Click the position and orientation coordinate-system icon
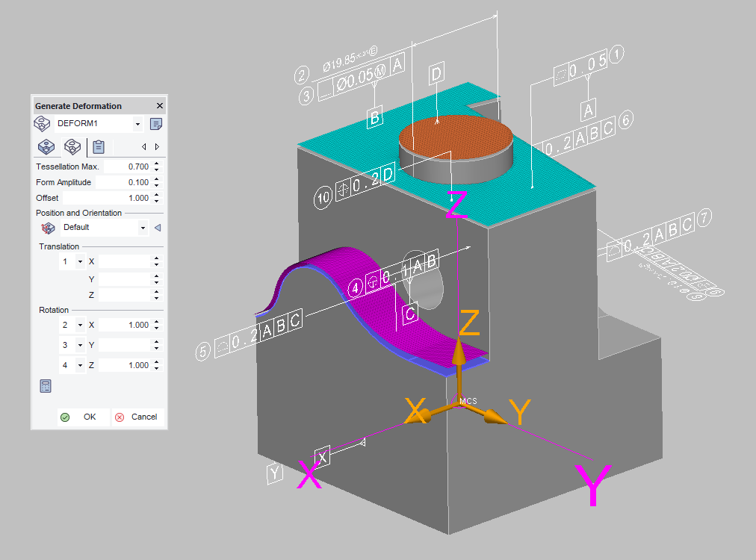Image resolution: width=756 pixels, height=560 pixels. (x=48, y=228)
